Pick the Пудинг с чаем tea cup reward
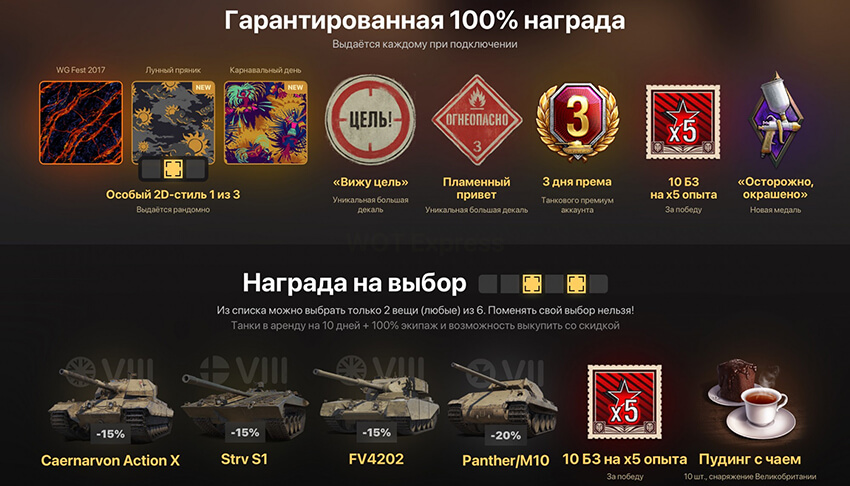This screenshot has height=486, width=850. [750, 401]
